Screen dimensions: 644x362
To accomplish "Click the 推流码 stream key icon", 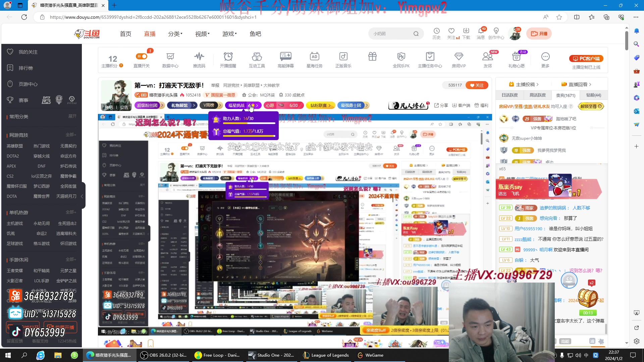I will (x=199, y=60).
